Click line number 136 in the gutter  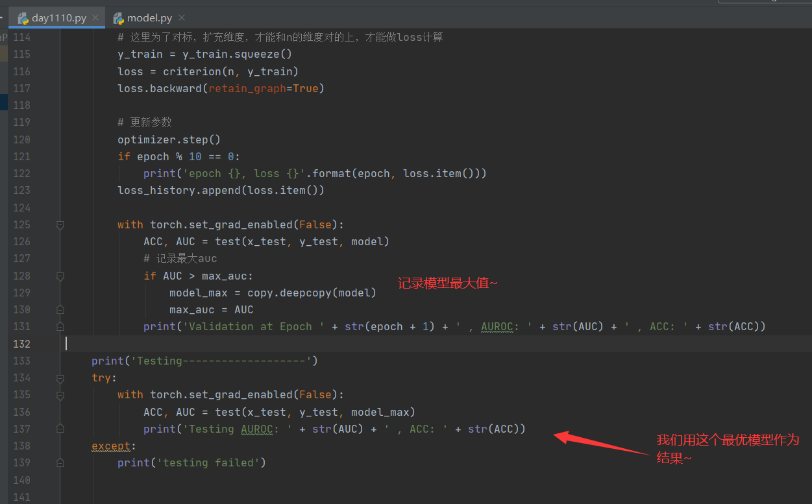[21, 411]
